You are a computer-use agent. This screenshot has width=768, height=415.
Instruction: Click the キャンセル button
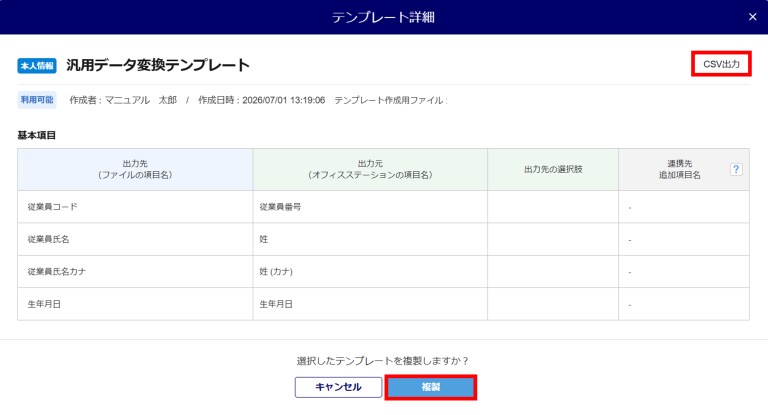pyautogui.click(x=338, y=387)
